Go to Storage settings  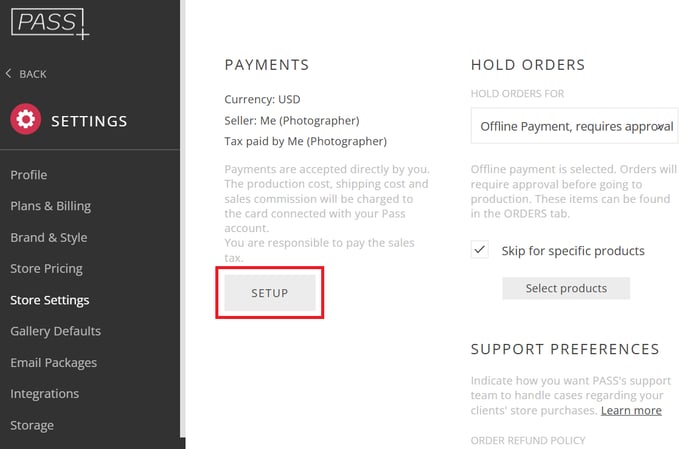[32, 425]
